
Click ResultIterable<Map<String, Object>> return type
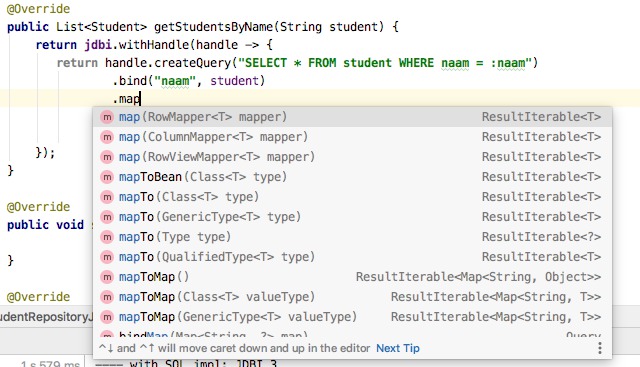(478, 277)
